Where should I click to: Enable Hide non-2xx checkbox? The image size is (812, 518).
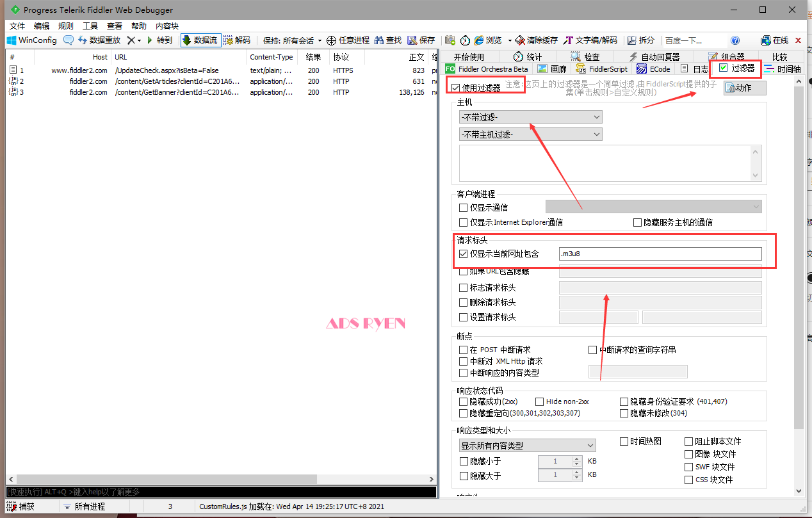(540, 401)
